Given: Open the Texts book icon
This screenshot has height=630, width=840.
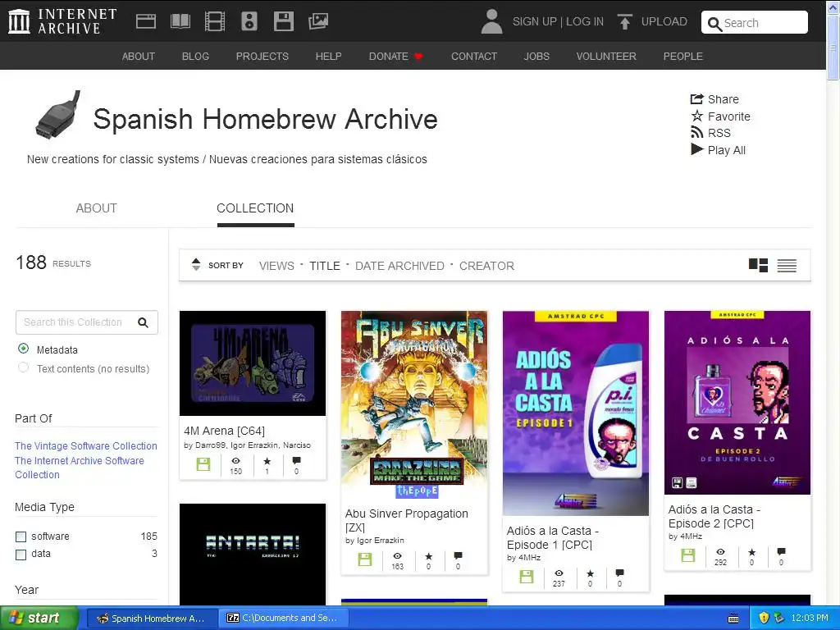Looking at the screenshot, I should pyautogui.click(x=180, y=21).
